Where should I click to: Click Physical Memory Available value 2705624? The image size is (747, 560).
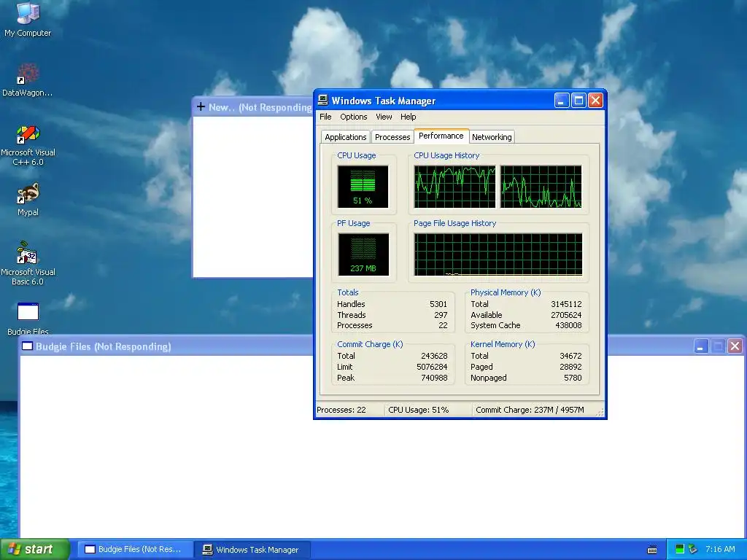566,315
